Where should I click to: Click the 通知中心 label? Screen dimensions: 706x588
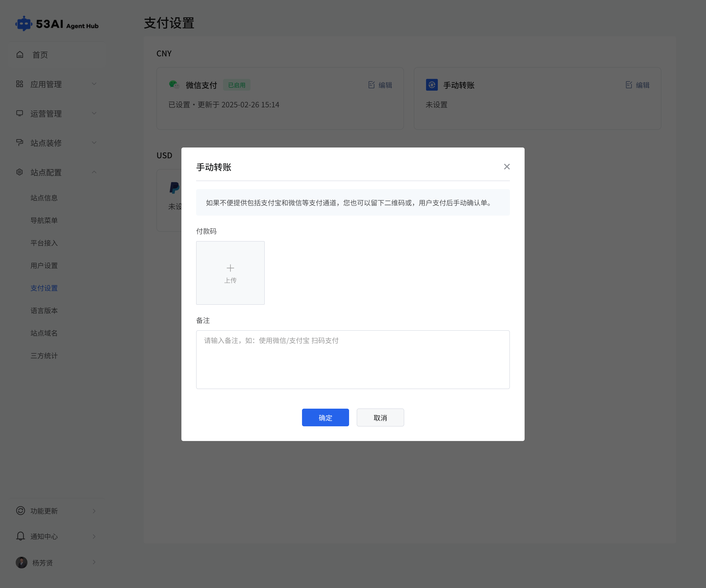pyautogui.click(x=44, y=537)
